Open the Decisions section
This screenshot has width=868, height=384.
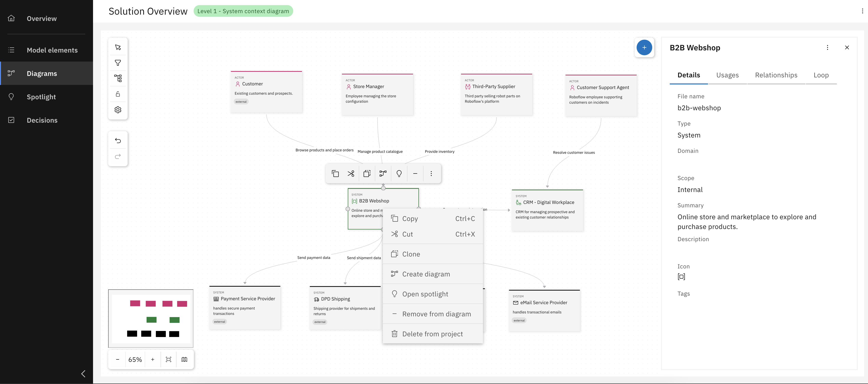[x=42, y=120]
